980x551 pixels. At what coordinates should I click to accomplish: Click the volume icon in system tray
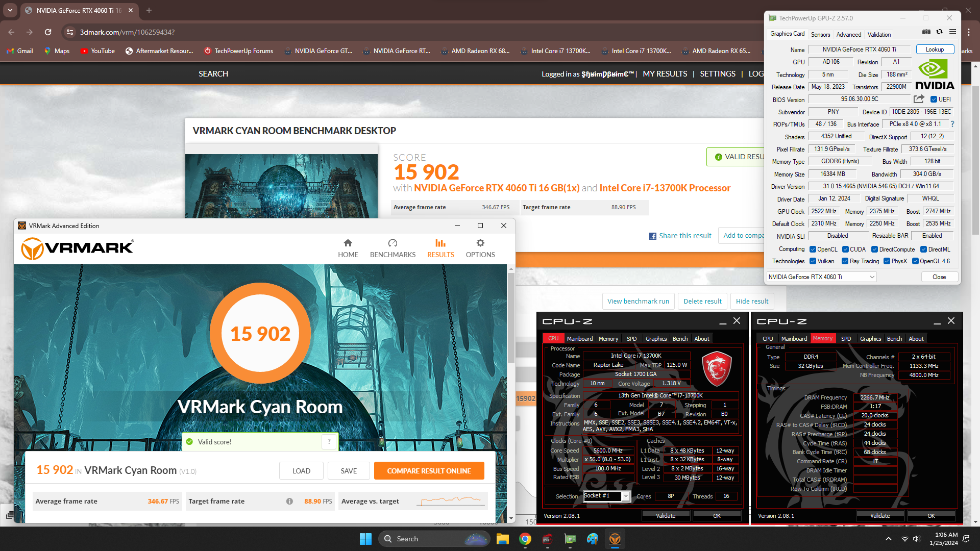point(916,539)
